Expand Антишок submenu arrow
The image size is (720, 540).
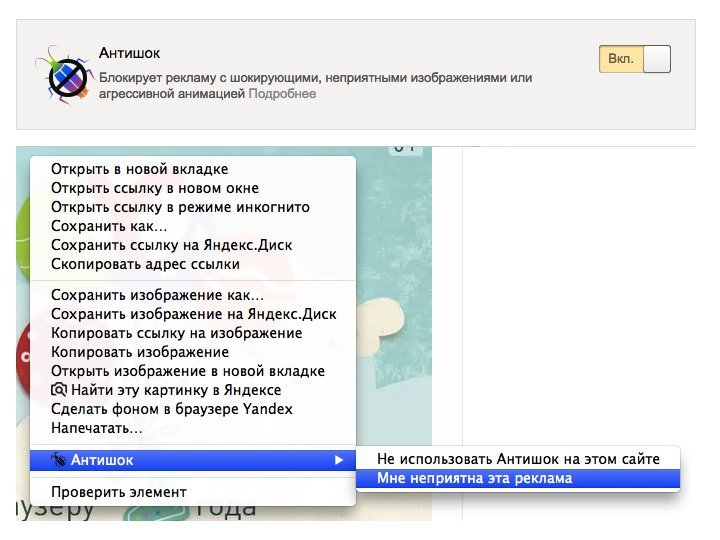[339, 460]
